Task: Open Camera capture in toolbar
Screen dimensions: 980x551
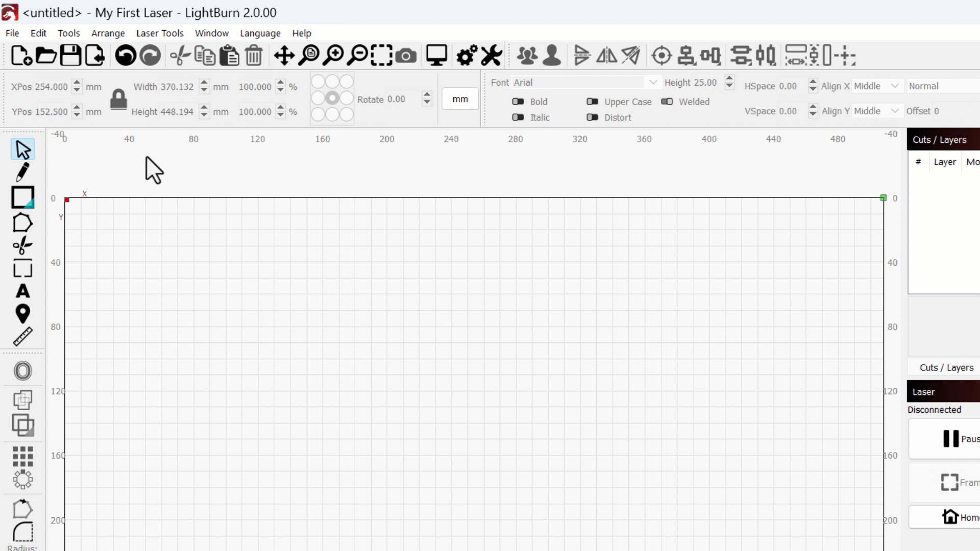Action: point(406,56)
